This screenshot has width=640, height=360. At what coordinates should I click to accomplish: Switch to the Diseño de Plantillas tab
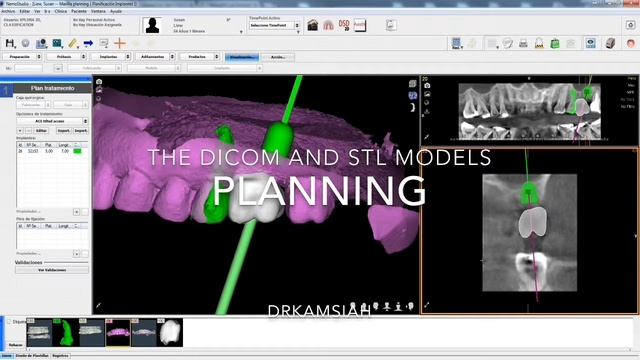(x=32, y=356)
